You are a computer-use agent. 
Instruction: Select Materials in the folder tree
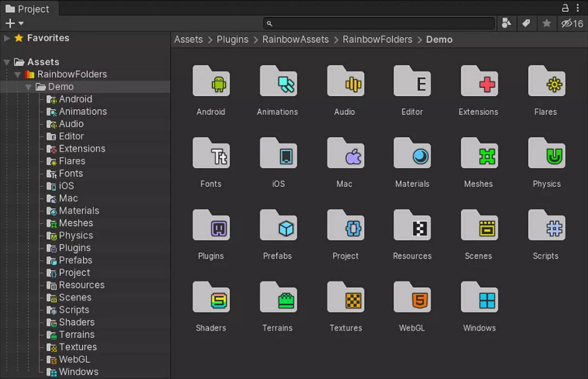(79, 211)
